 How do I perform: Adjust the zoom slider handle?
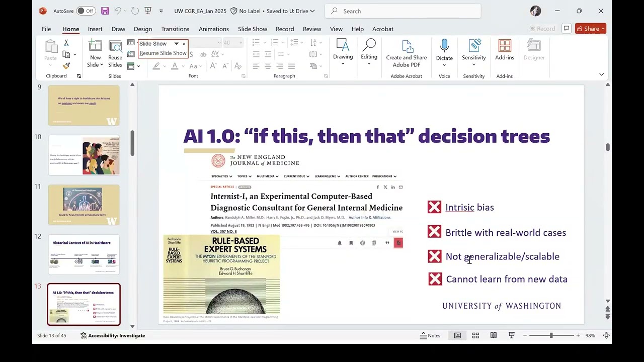point(551,335)
